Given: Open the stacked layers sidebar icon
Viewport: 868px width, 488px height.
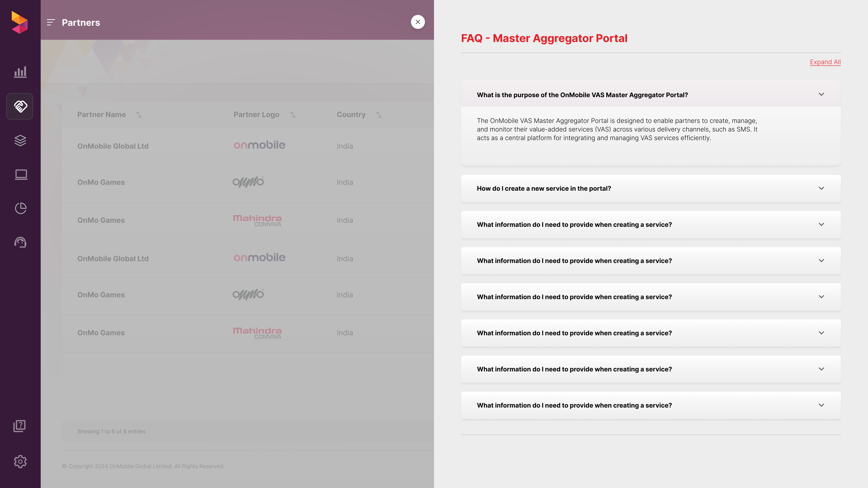Looking at the screenshot, I should 20,141.
